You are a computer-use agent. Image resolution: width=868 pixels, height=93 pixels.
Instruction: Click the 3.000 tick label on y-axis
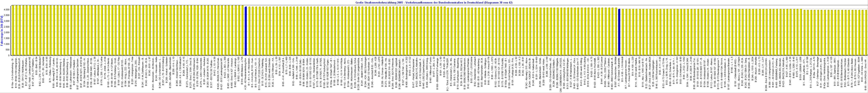click(x=7, y=21)
